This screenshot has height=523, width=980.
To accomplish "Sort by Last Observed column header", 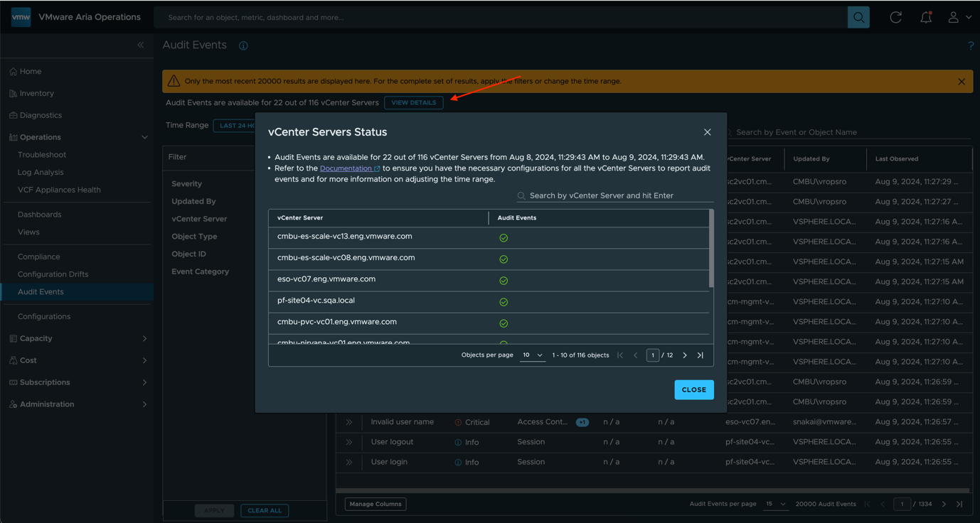I will click(897, 159).
